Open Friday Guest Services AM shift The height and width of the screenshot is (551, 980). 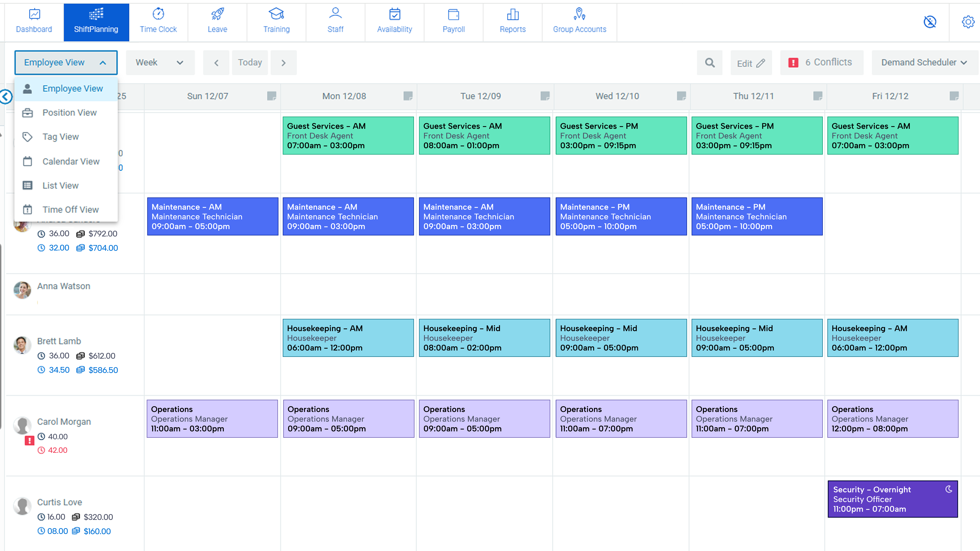pyautogui.click(x=893, y=136)
